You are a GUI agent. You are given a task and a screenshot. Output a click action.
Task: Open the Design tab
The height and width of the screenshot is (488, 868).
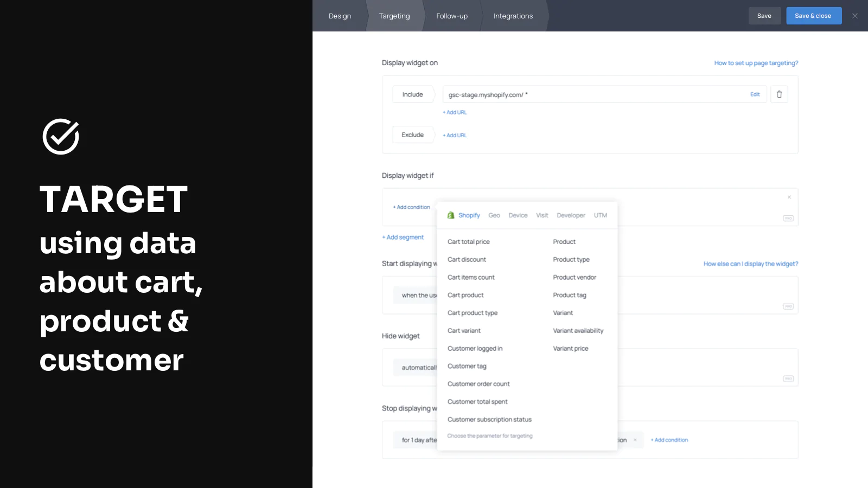click(x=340, y=16)
